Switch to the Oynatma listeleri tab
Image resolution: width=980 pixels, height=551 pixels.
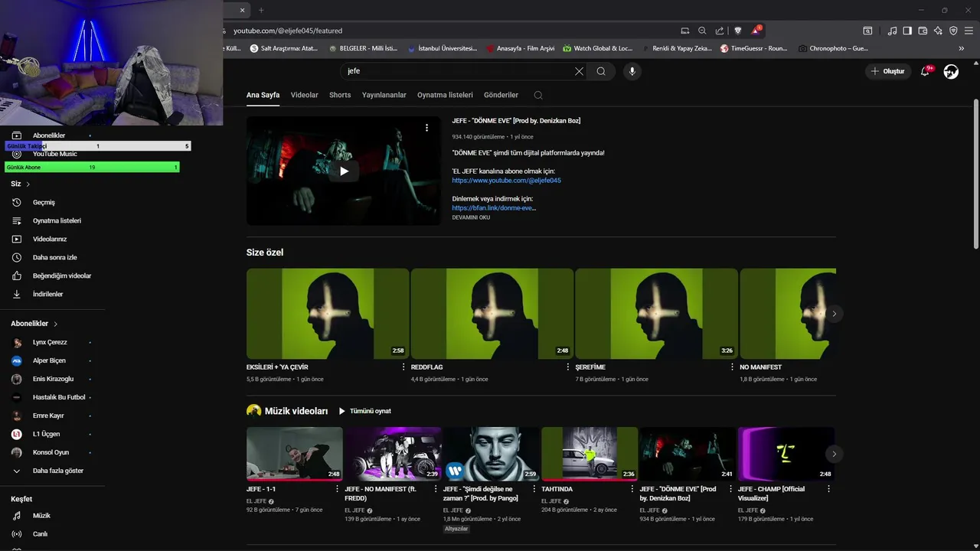pos(445,95)
